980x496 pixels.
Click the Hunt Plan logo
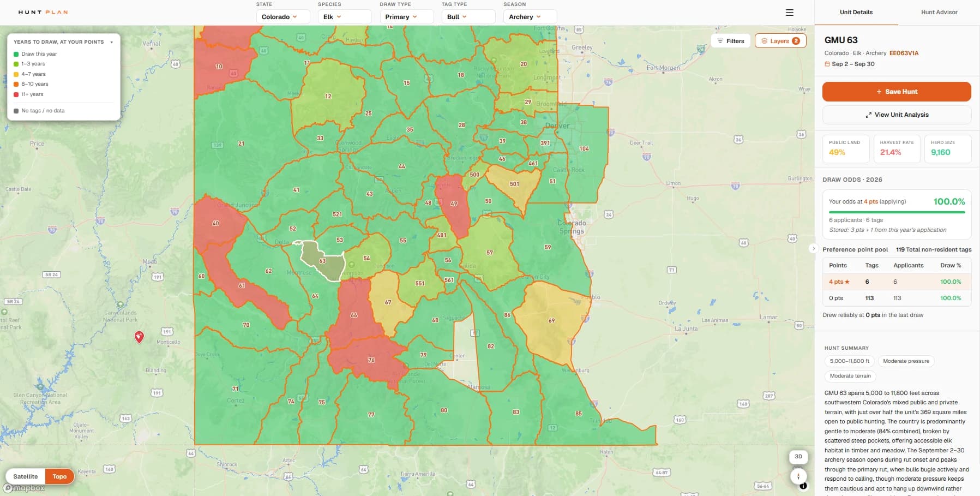tap(43, 12)
